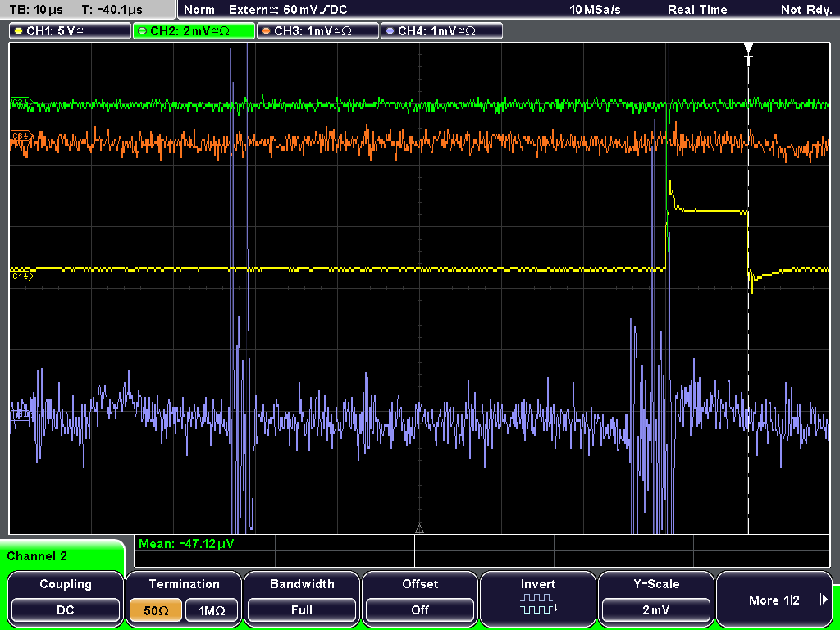Open the Coupling DC setting
Image resolution: width=840 pixels, height=630 pixels.
point(66,598)
